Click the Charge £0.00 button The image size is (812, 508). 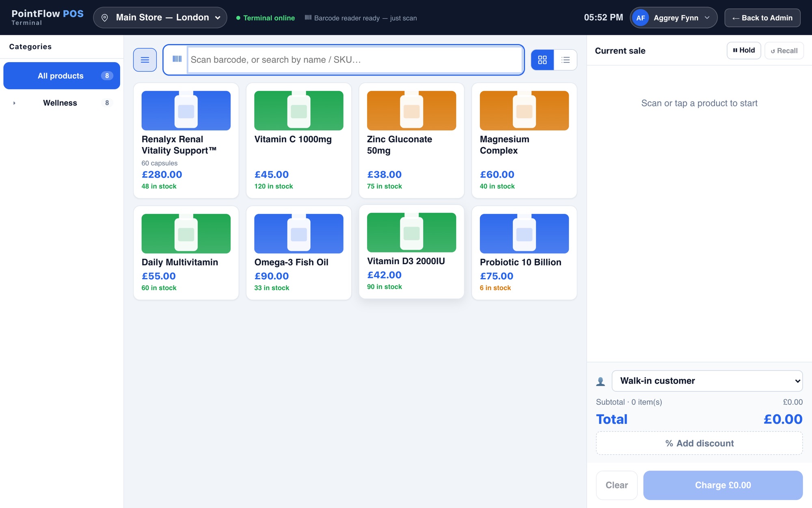(723, 485)
